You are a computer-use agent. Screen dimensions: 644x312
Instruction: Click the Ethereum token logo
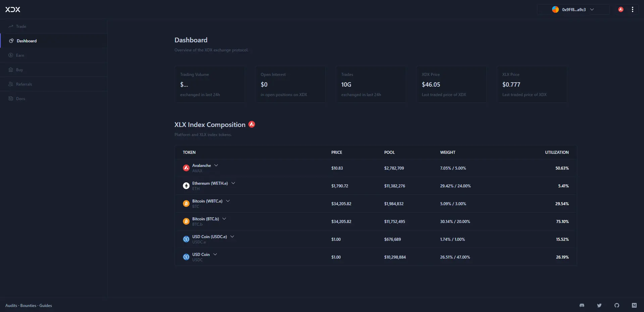click(186, 186)
